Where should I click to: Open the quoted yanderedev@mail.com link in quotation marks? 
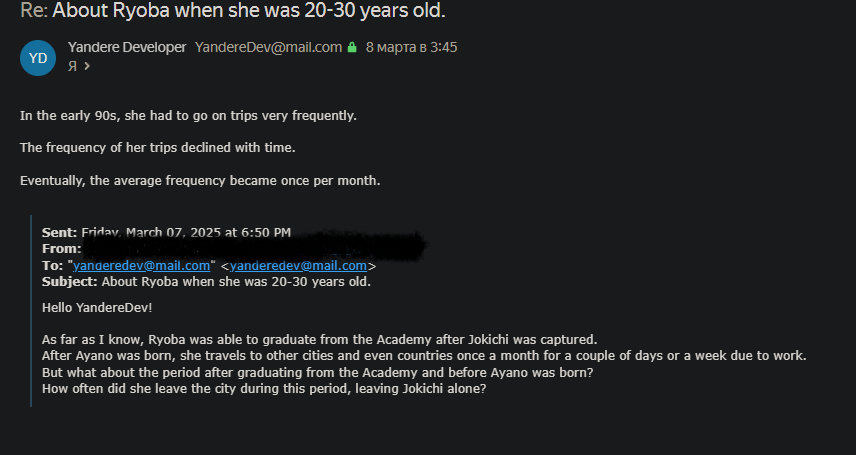142,265
